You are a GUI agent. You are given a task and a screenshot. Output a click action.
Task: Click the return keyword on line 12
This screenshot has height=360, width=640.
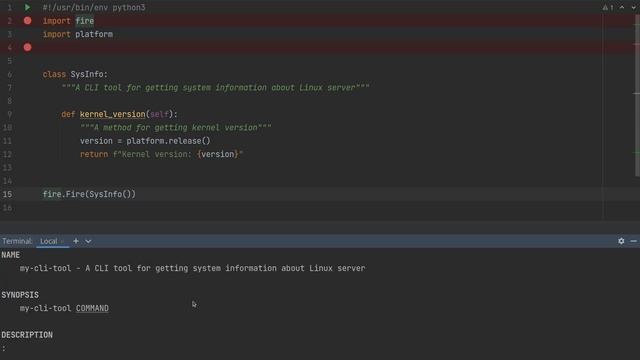click(94, 154)
